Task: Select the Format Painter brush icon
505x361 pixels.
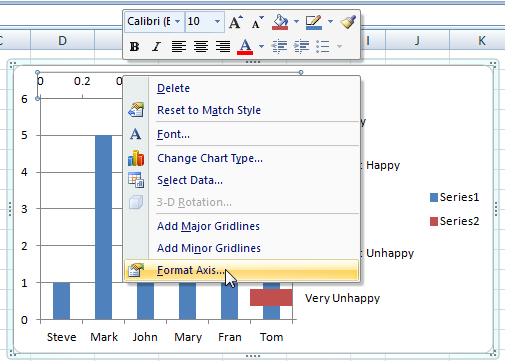Action: pos(348,22)
